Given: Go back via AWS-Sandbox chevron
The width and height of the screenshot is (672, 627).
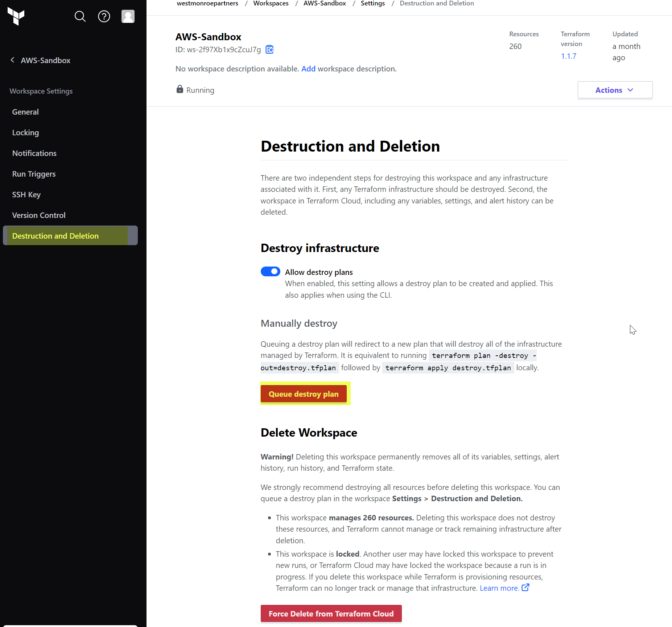Looking at the screenshot, I should [x=13, y=60].
